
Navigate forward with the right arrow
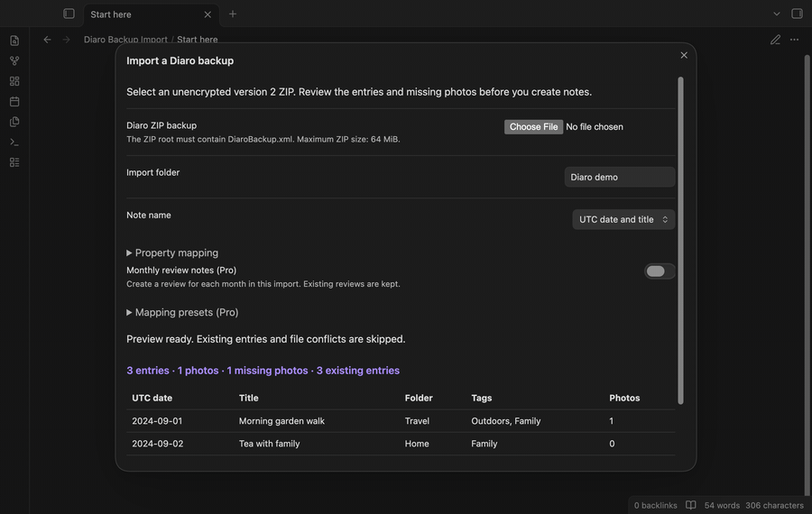point(66,40)
